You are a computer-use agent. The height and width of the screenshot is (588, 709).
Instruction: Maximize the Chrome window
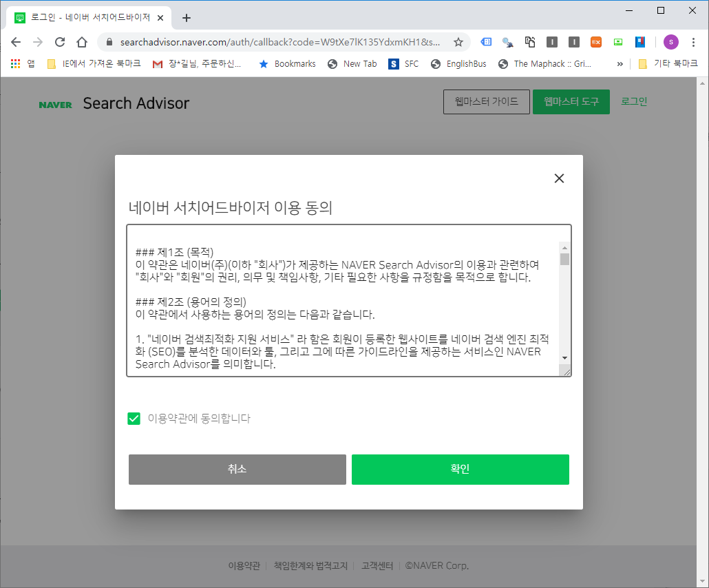pyautogui.click(x=661, y=10)
